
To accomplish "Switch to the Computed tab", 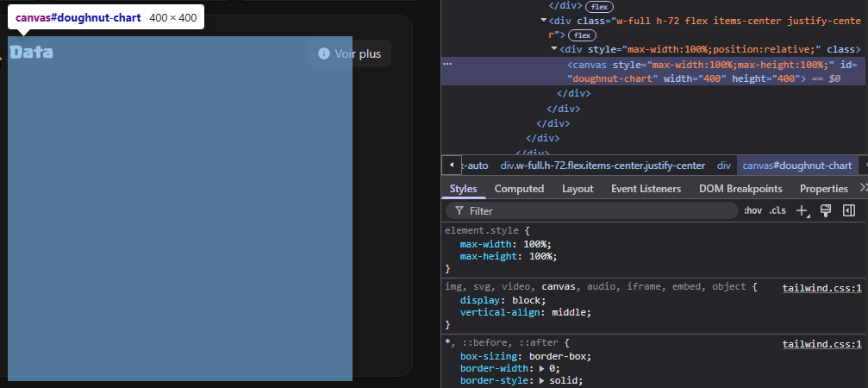I will coord(519,189).
